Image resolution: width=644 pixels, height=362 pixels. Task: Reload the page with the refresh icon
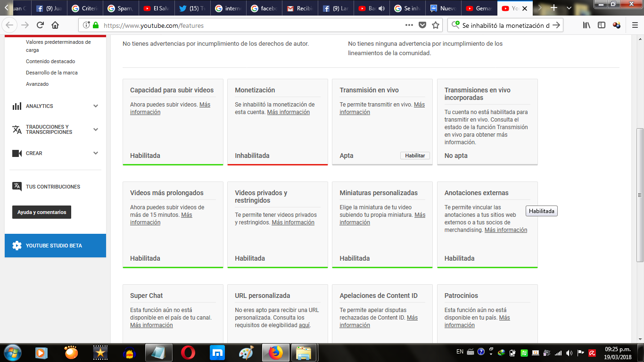(x=40, y=25)
